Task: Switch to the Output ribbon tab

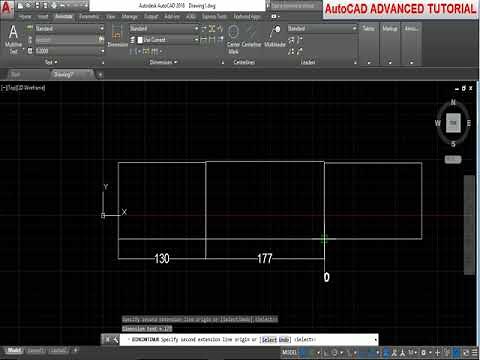Action: pyautogui.click(x=151, y=16)
